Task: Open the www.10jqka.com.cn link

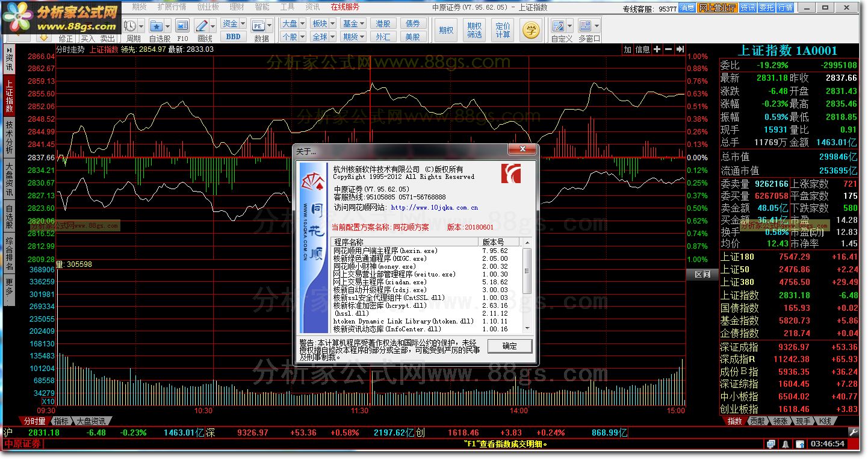Action: [x=434, y=207]
